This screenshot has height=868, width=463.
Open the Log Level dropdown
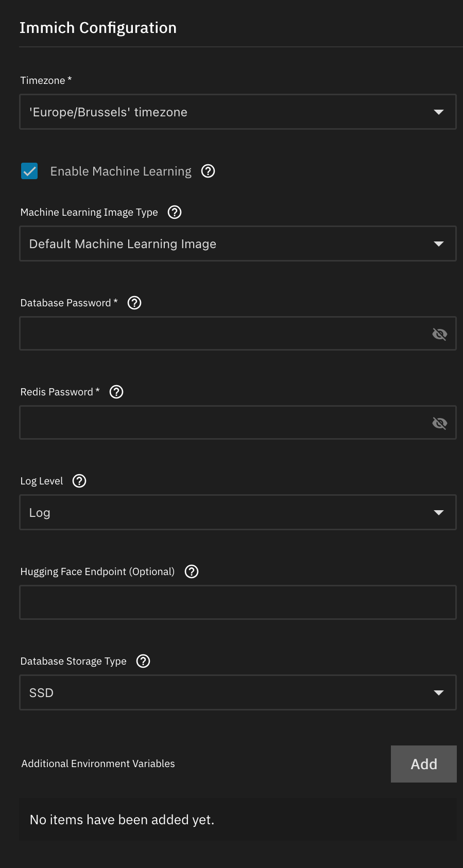(237, 512)
